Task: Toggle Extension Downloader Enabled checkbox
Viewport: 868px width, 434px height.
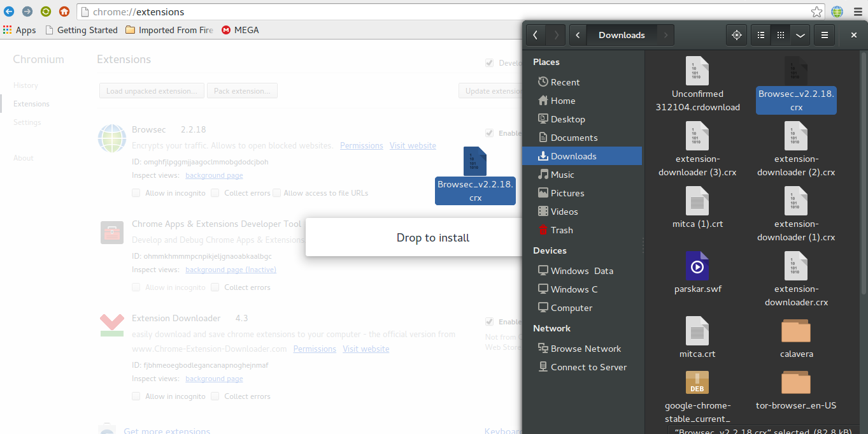Action: coord(489,322)
